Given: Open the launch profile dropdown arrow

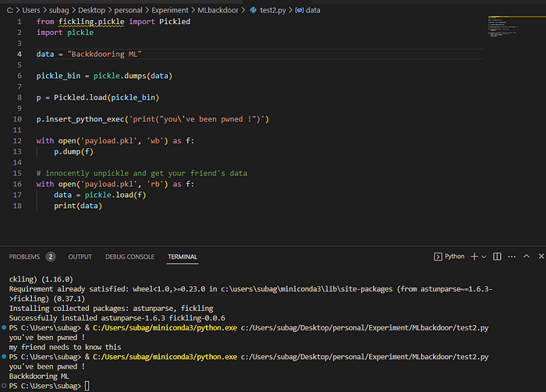Looking at the screenshot, I should [x=484, y=257].
